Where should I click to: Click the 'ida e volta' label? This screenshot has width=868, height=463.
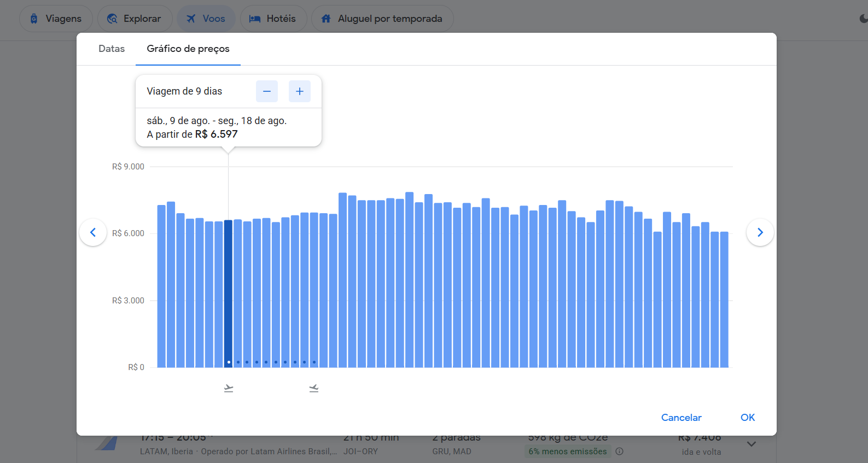701,452
